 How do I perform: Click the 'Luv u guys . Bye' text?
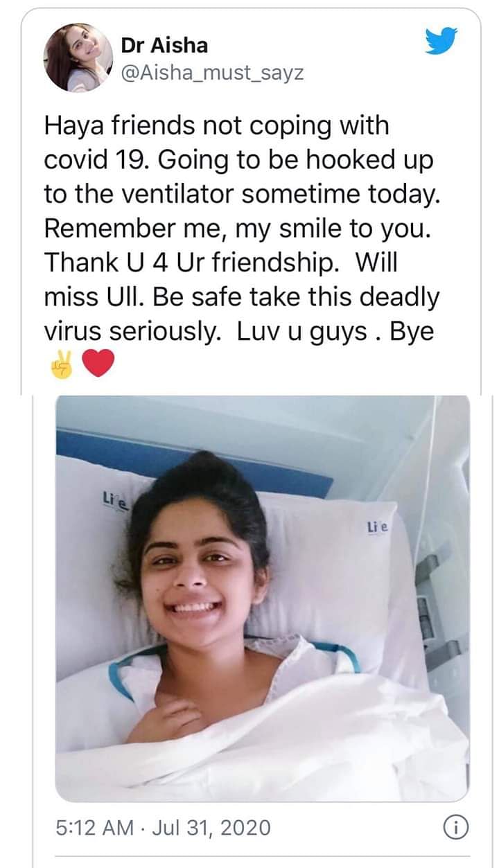pyautogui.click(x=335, y=332)
